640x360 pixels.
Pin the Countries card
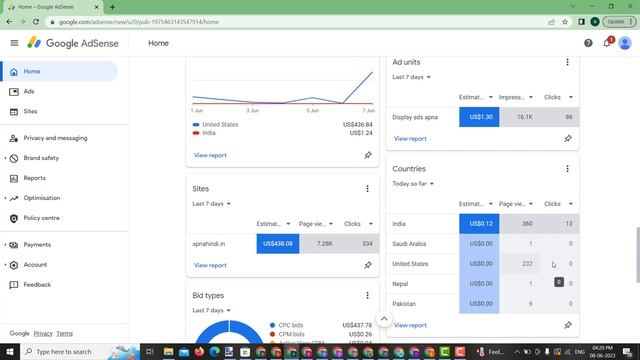click(x=568, y=325)
